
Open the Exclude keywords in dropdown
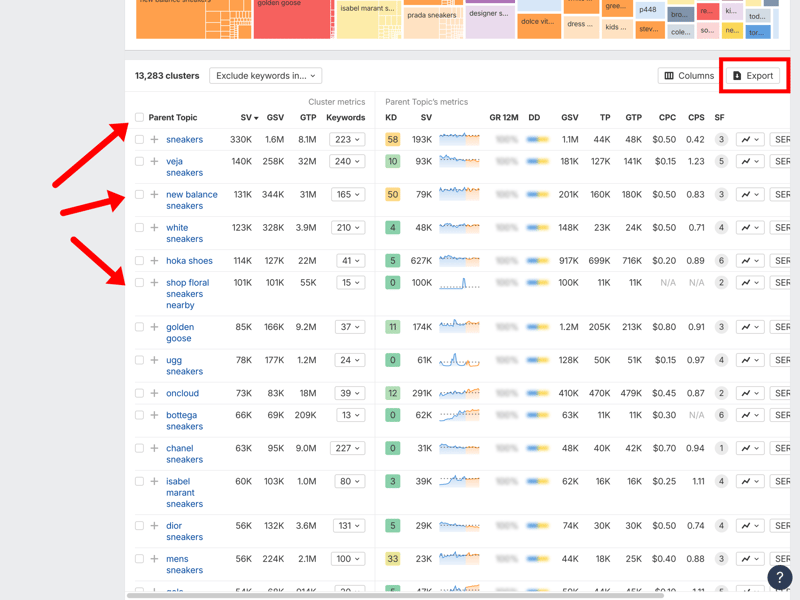(x=266, y=76)
